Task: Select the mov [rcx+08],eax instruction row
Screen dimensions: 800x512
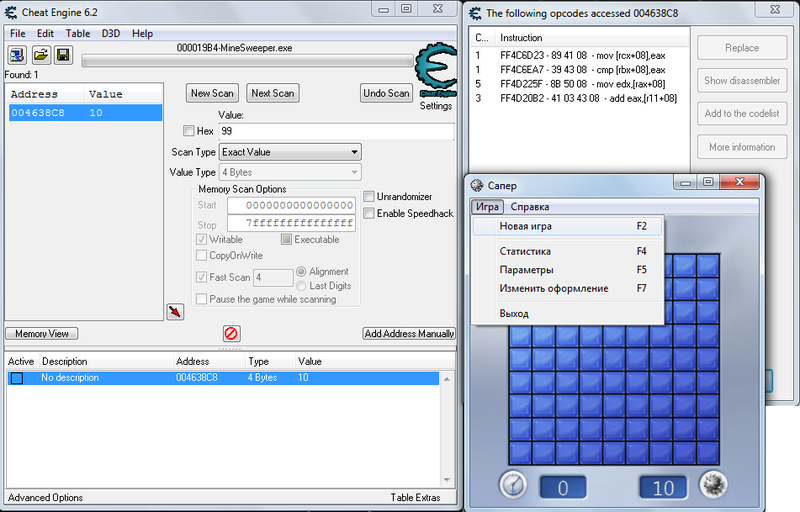Action: 580,55
